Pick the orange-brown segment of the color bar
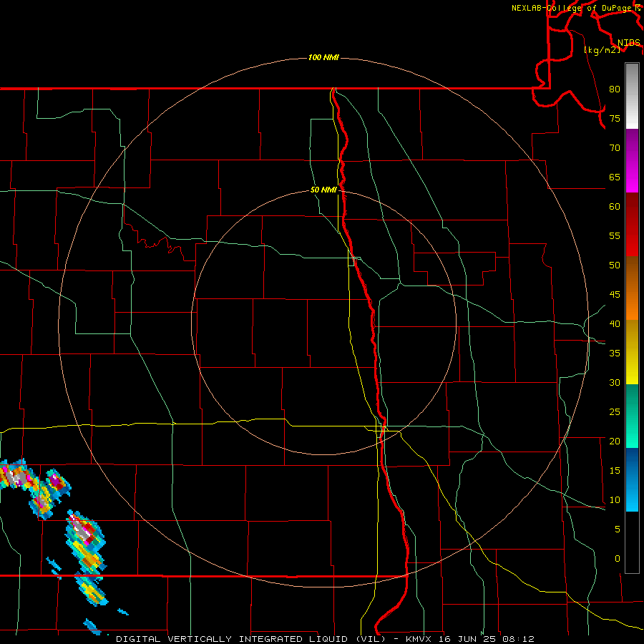Screen dimensions: 644x644 [632, 288]
